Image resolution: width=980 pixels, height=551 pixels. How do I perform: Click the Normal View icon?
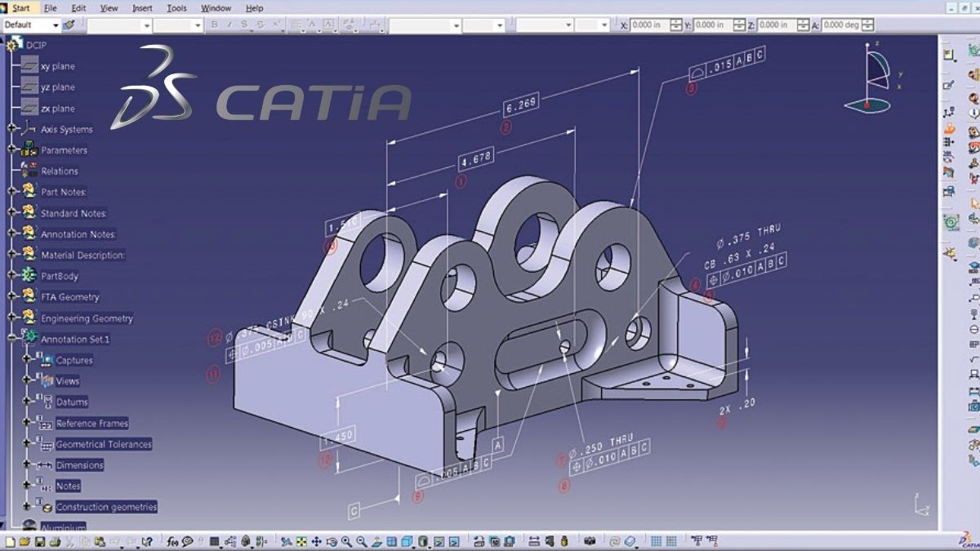pos(376,541)
